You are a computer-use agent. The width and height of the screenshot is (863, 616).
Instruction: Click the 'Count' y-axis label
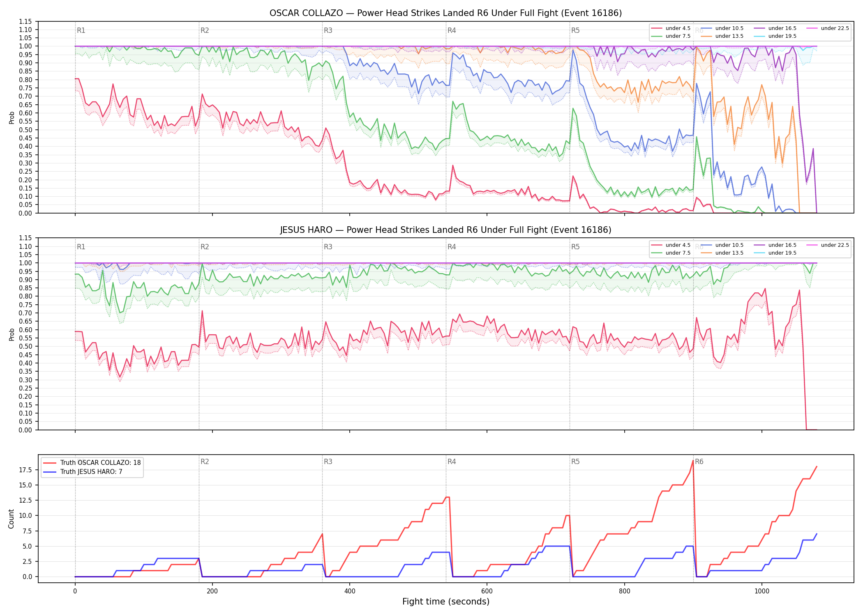[11, 519]
